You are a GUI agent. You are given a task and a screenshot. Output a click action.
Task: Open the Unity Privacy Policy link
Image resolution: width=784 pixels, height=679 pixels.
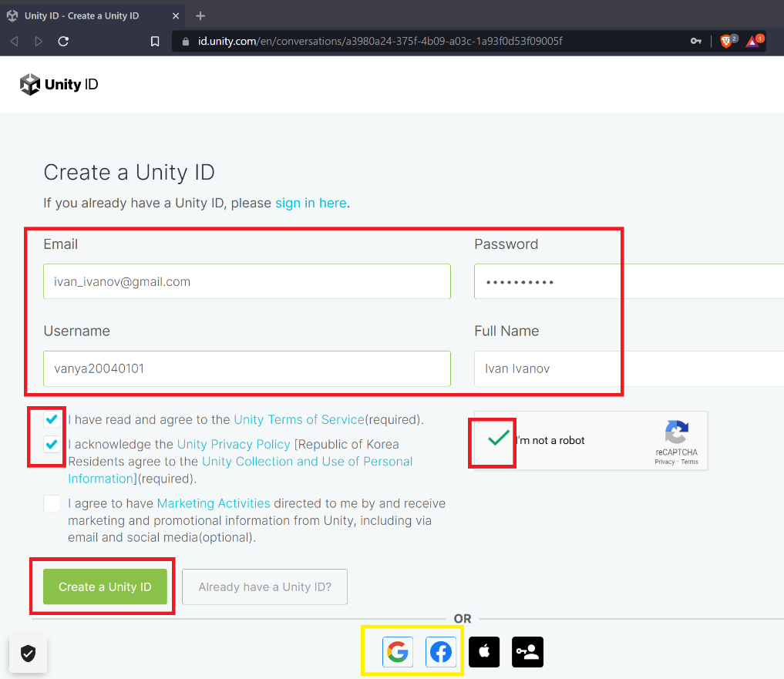234,444
